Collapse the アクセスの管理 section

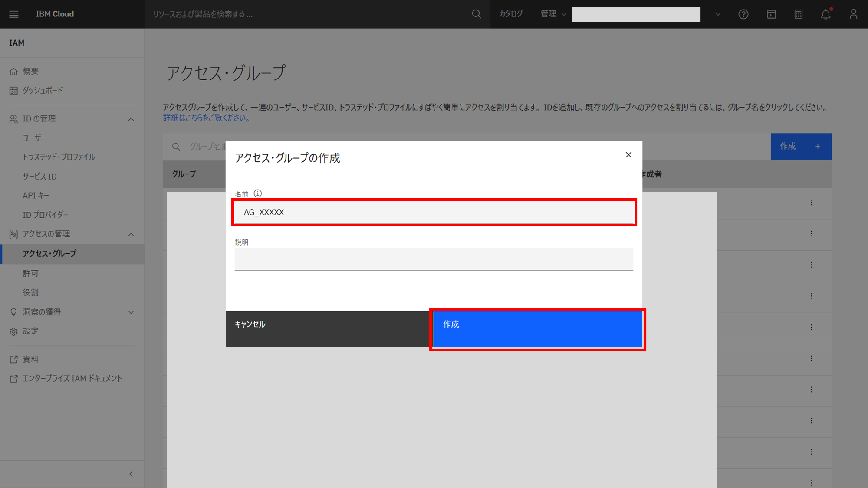[x=131, y=234]
